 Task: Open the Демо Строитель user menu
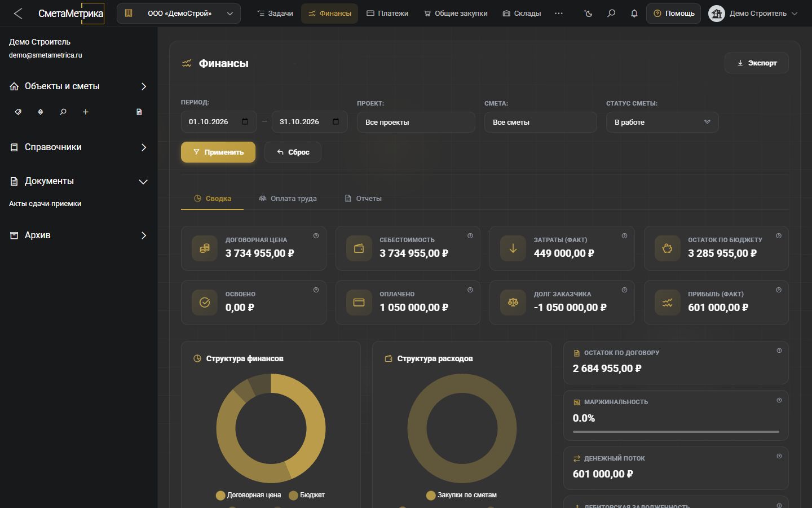[753, 14]
